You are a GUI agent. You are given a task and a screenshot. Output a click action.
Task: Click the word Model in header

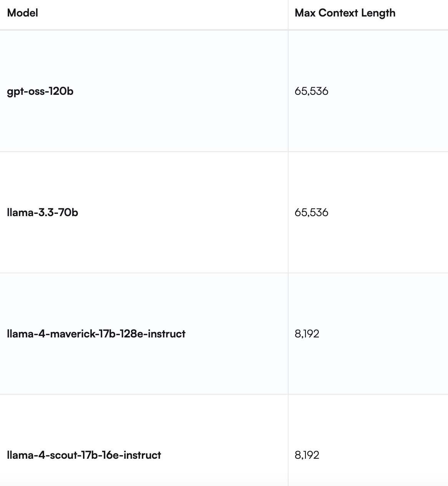[x=23, y=13]
